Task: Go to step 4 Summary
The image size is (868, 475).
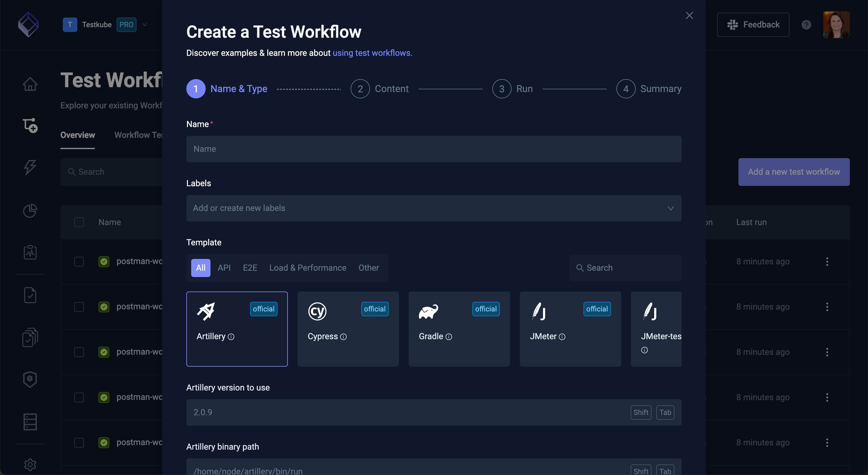Action: point(649,89)
